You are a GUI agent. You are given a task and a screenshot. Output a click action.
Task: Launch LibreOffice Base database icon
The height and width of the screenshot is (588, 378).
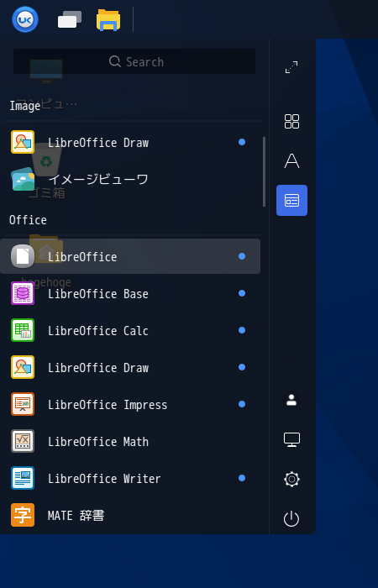point(23,293)
